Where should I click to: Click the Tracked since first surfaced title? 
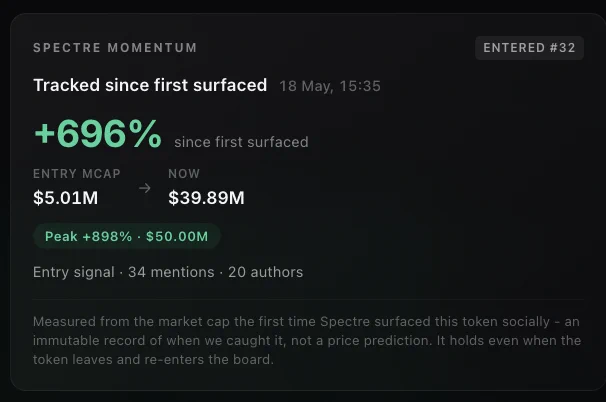tap(150, 85)
